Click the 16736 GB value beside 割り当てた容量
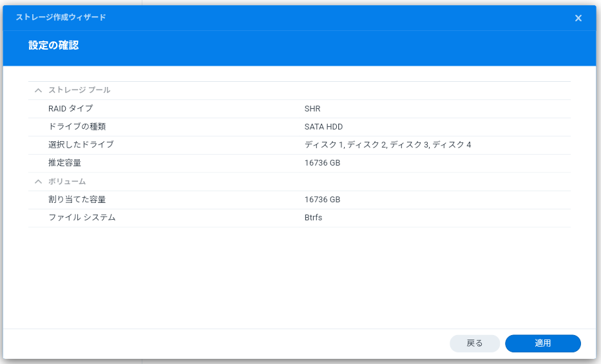The height and width of the screenshot is (364, 601). click(x=322, y=200)
